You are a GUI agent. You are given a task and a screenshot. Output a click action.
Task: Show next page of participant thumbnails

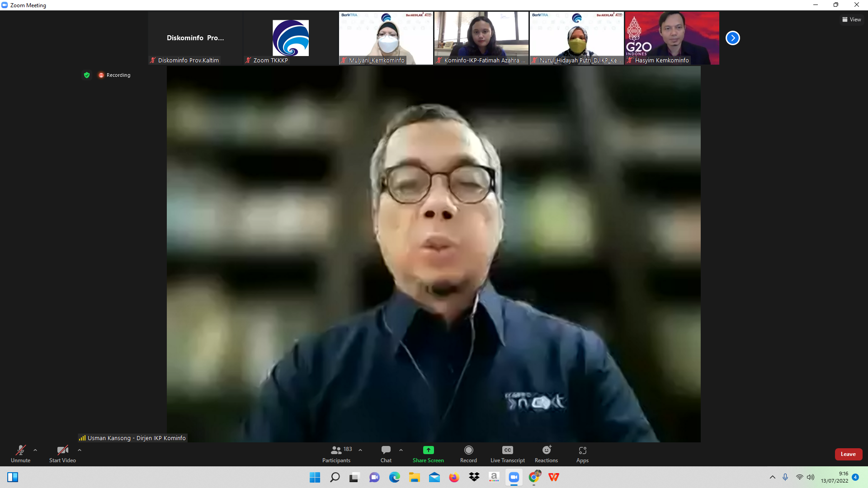732,38
